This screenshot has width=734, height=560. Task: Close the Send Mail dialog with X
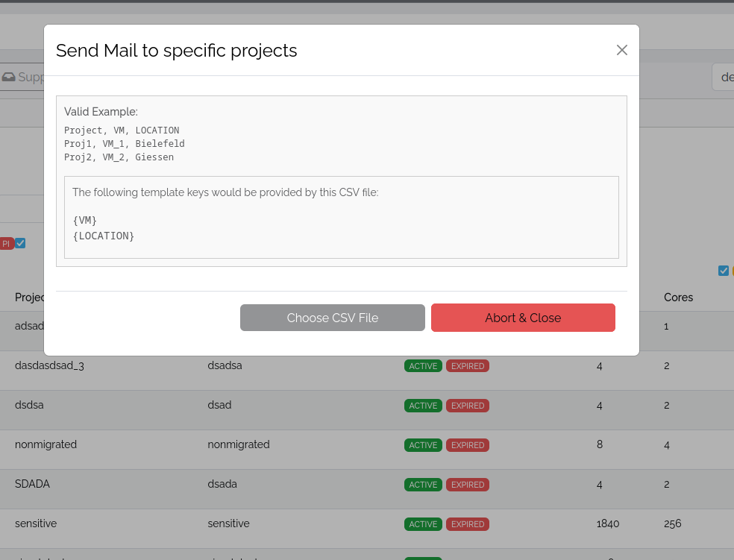(x=621, y=50)
